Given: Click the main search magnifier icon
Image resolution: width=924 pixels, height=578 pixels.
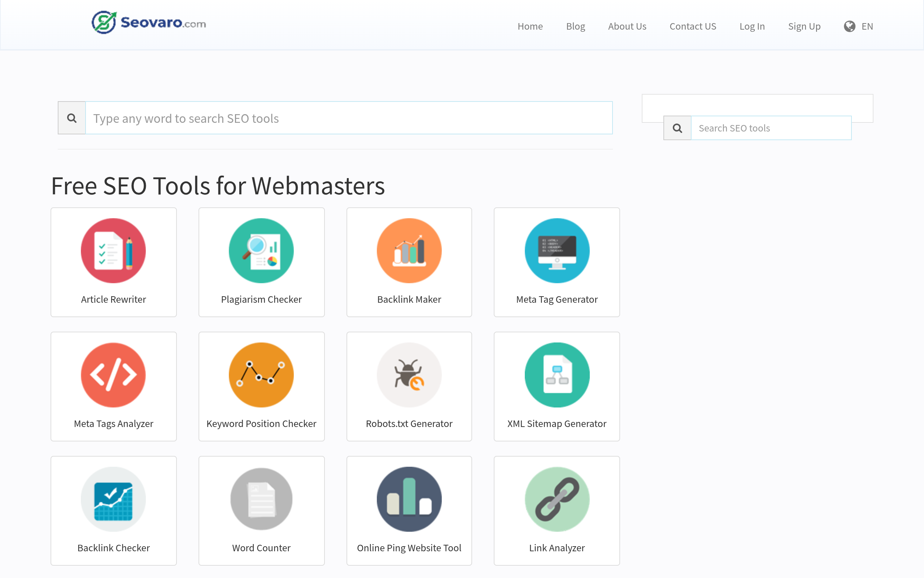Looking at the screenshot, I should click(72, 118).
